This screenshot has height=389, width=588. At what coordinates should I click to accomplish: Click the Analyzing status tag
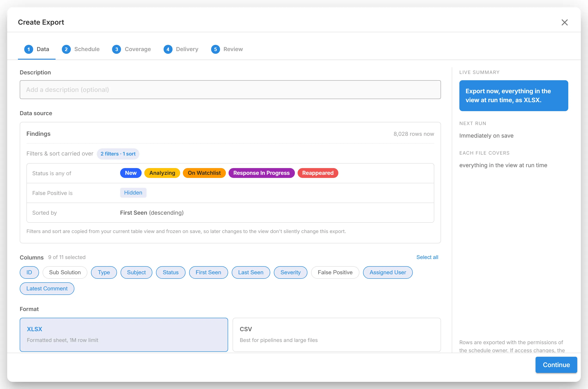coord(162,173)
